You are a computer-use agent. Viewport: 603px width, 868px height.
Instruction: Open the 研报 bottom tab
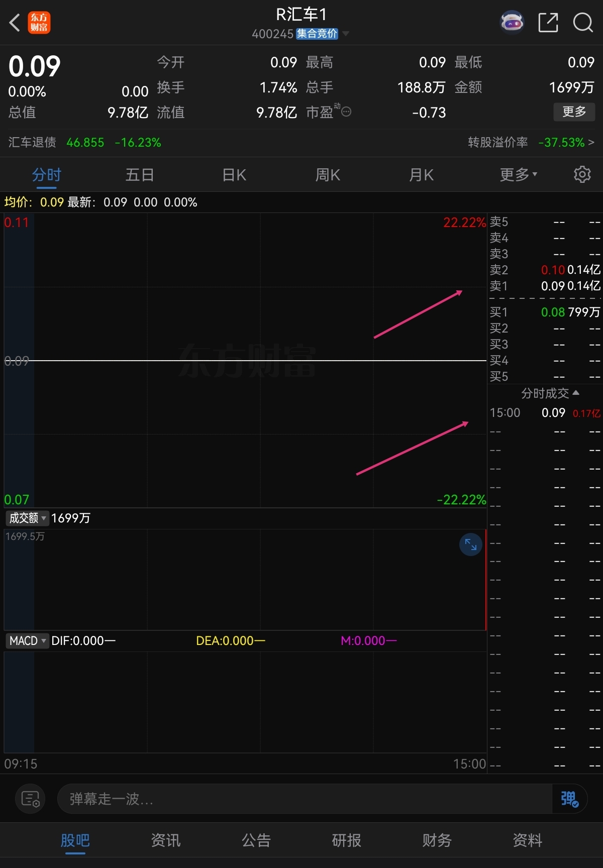click(x=347, y=840)
